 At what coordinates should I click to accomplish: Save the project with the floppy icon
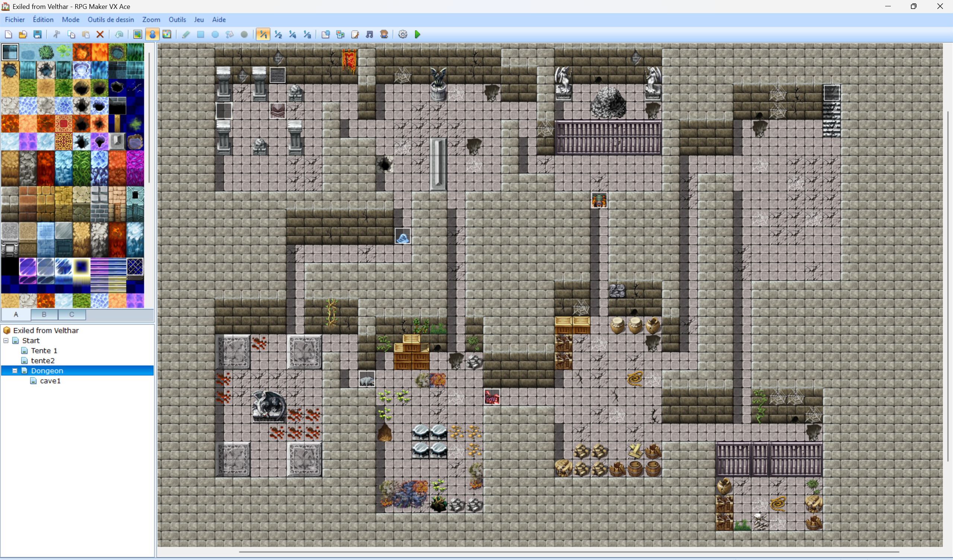(x=38, y=34)
